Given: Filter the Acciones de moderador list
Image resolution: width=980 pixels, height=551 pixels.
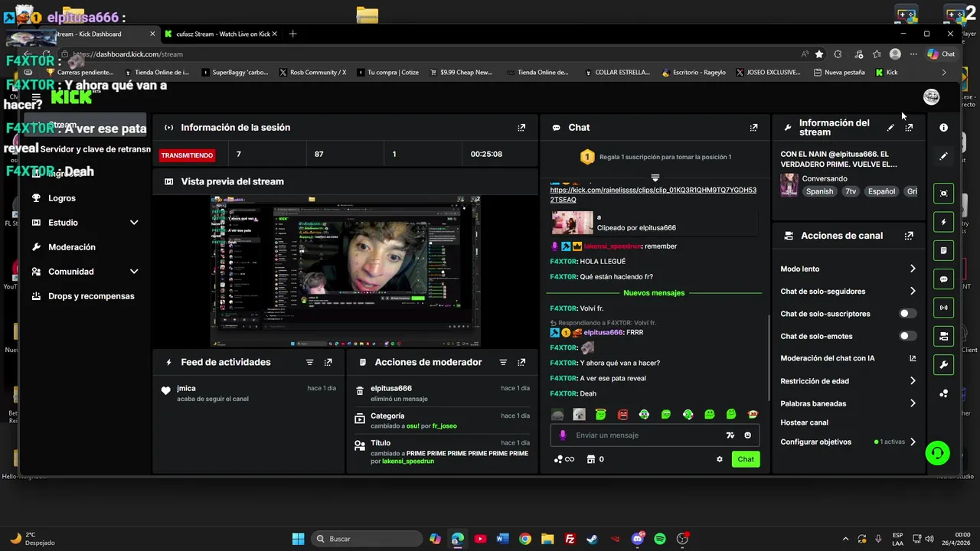Looking at the screenshot, I should [503, 362].
